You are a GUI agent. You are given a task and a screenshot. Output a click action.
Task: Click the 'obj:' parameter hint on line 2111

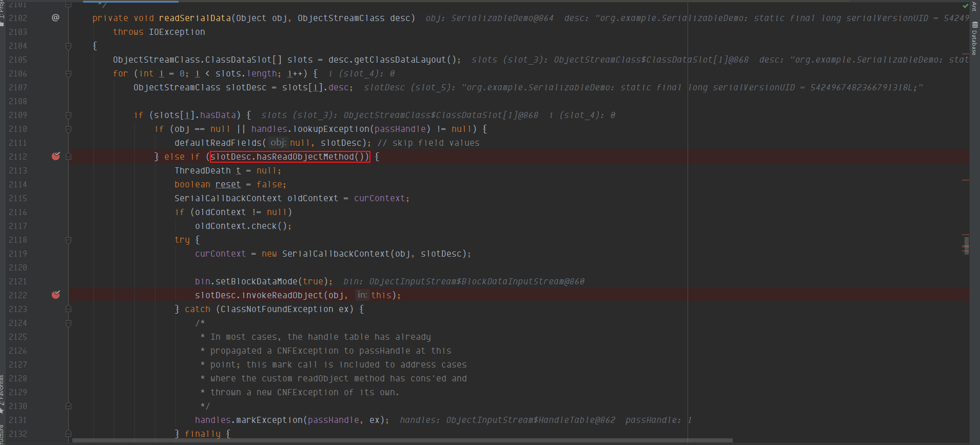click(278, 143)
